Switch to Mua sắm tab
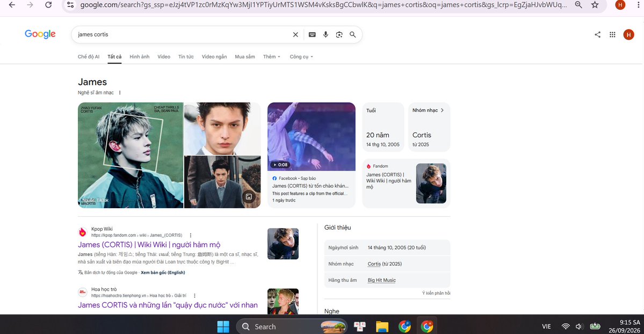Viewport: 644px width, 334px height. point(245,57)
